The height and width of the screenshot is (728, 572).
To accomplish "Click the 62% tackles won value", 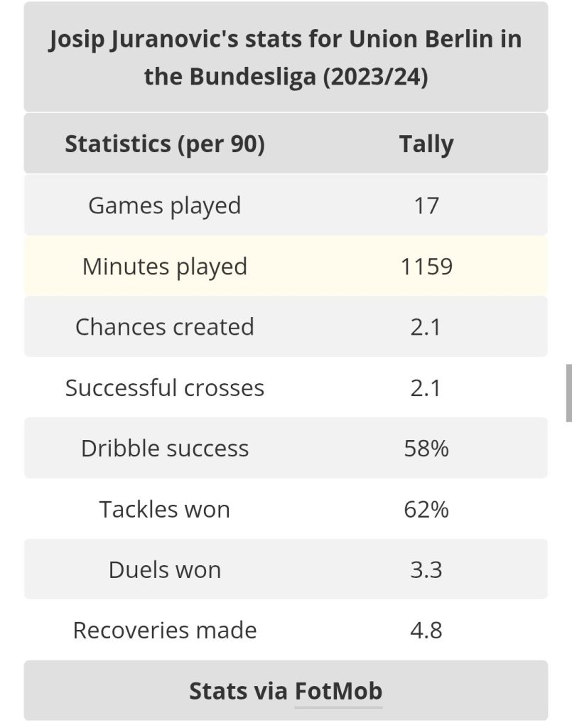I will click(x=426, y=509).
